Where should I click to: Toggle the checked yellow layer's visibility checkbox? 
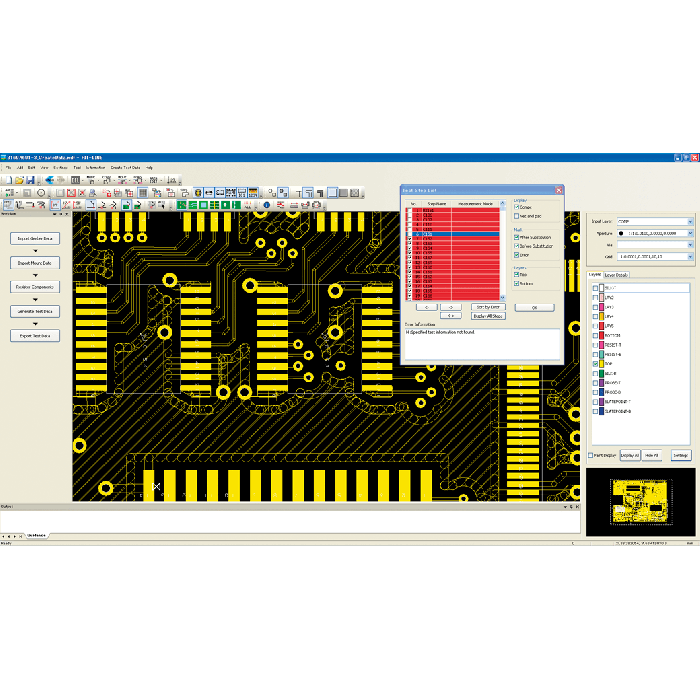[x=596, y=363]
